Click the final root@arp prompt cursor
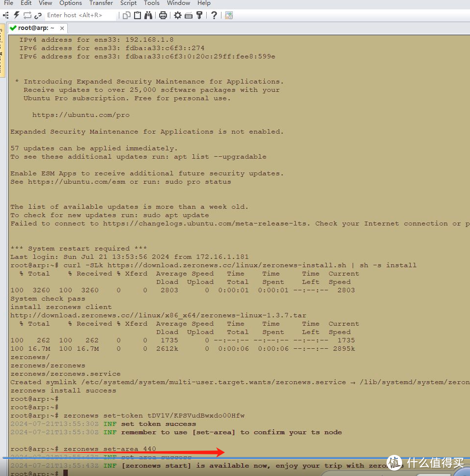Screen dimensions: 470x476 pyautogui.click(x=65, y=473)
